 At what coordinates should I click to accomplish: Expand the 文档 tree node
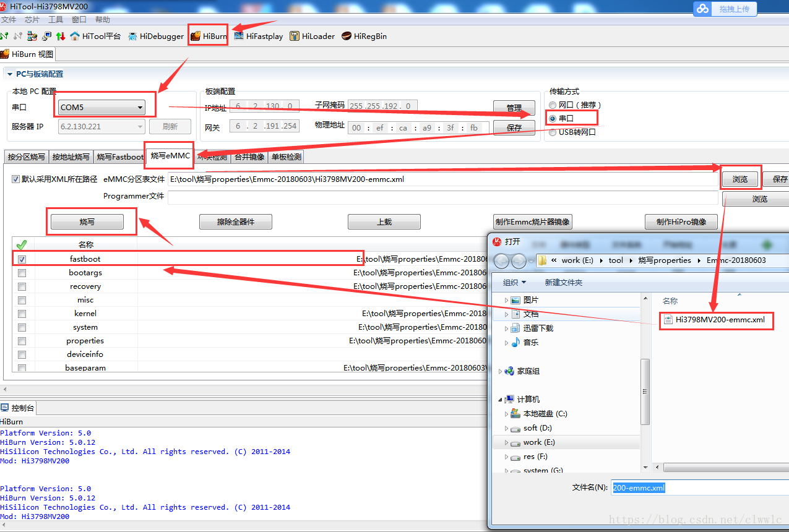tap(506, 314)
